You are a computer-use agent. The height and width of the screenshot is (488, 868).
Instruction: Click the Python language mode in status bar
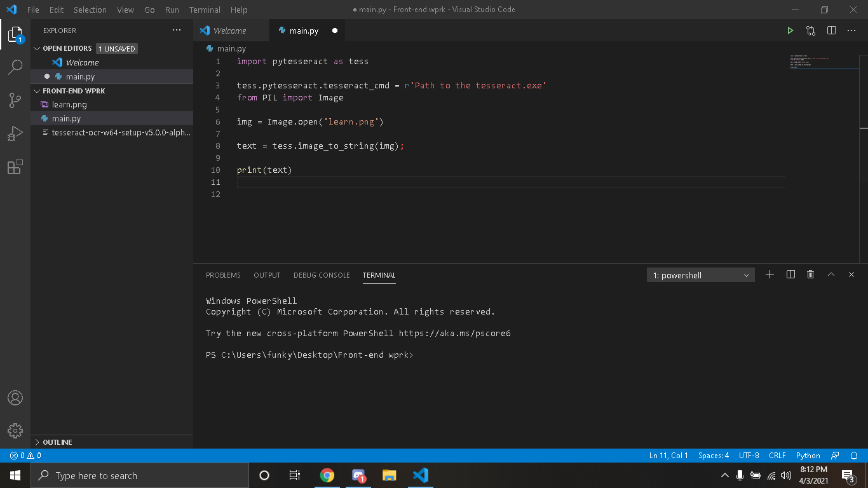pyautogui.click(x=808, y=456)
